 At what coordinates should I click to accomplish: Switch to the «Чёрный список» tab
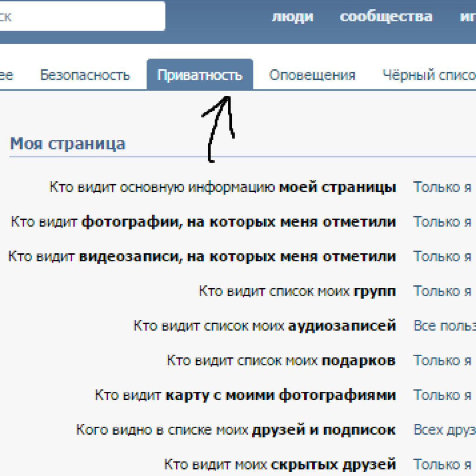pos(428,75)
